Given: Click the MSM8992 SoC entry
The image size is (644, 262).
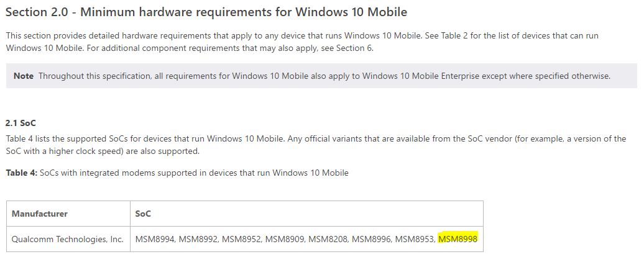Looking at the screenshot, I should [x=198, y=239].
